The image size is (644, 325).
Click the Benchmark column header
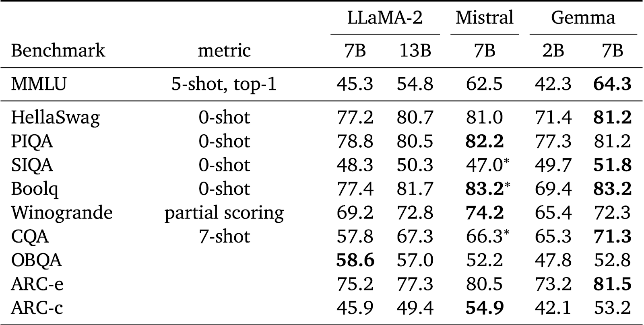coord(58,51)
